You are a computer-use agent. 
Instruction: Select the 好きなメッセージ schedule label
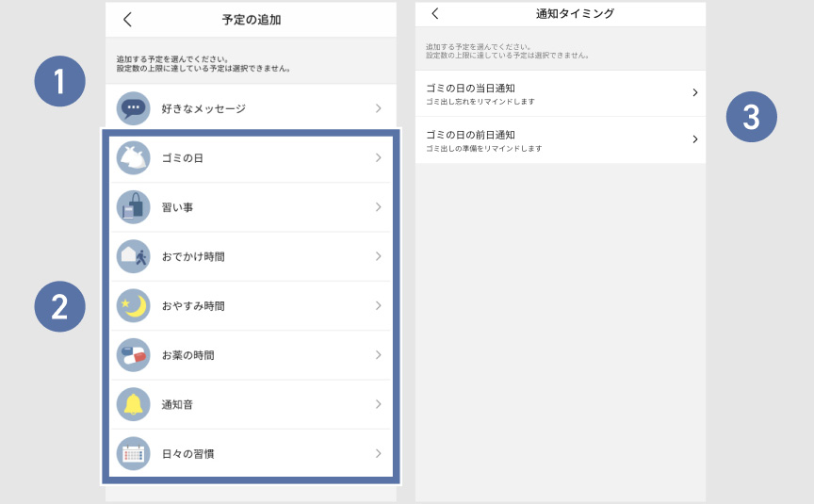pyautogui.click(x=203, y=108)
